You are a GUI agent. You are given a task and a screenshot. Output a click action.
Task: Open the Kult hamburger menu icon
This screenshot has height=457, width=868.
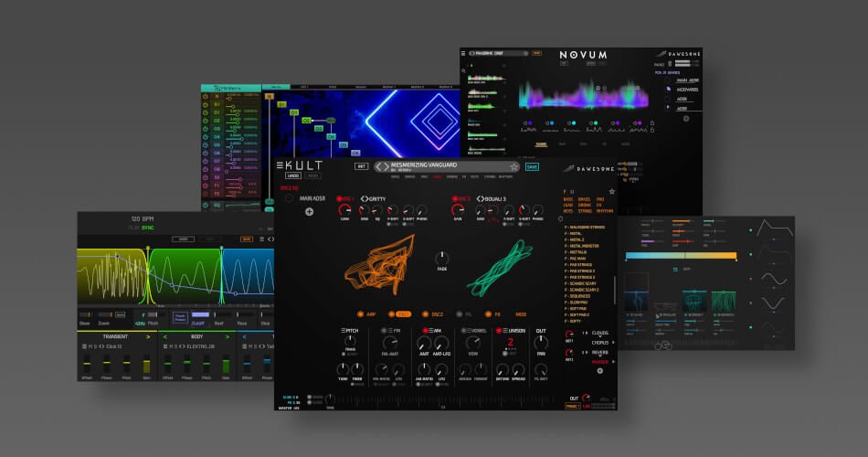[x=281, y=165]
